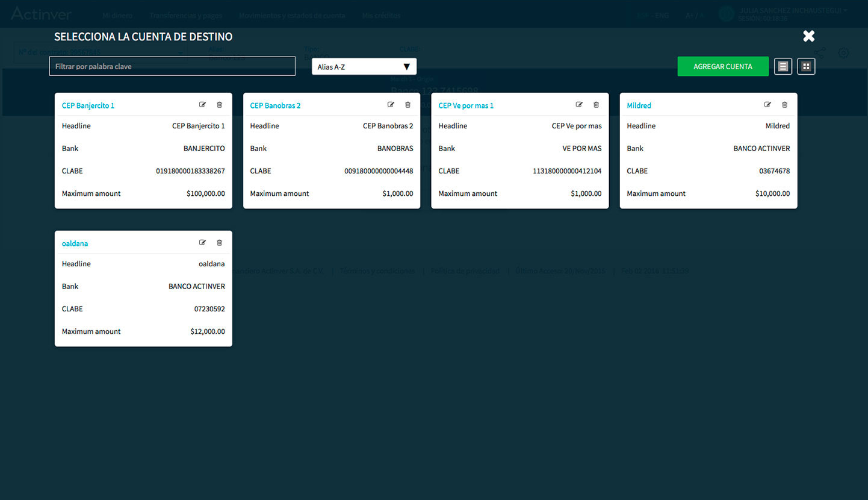Open the Alias A-Z sort dropdown
Image resolution: width=868 pixels, height=500 pixels.
(x=364, y=67)
